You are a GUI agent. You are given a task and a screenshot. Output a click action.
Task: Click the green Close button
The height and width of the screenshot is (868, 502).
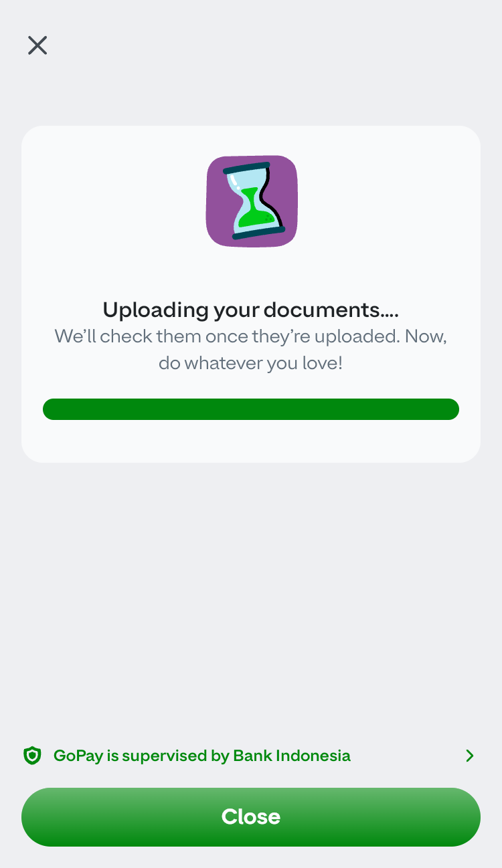(251, 817)
